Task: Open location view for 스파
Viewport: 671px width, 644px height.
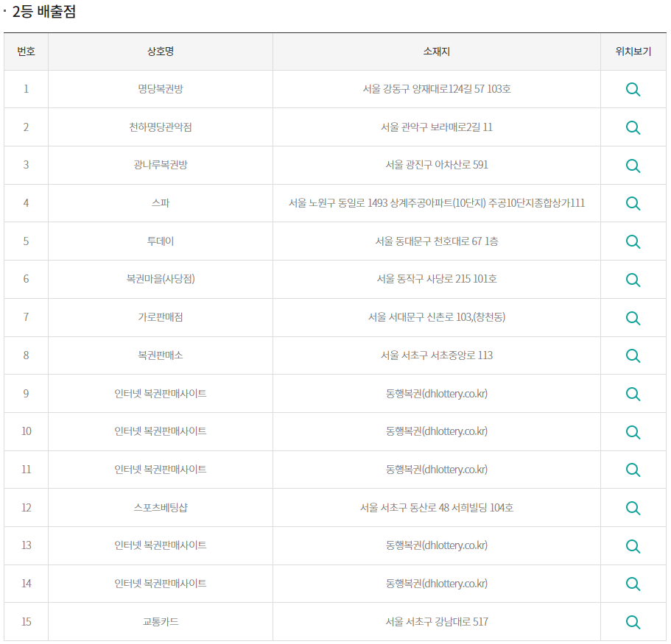Action: pos(633,203)
